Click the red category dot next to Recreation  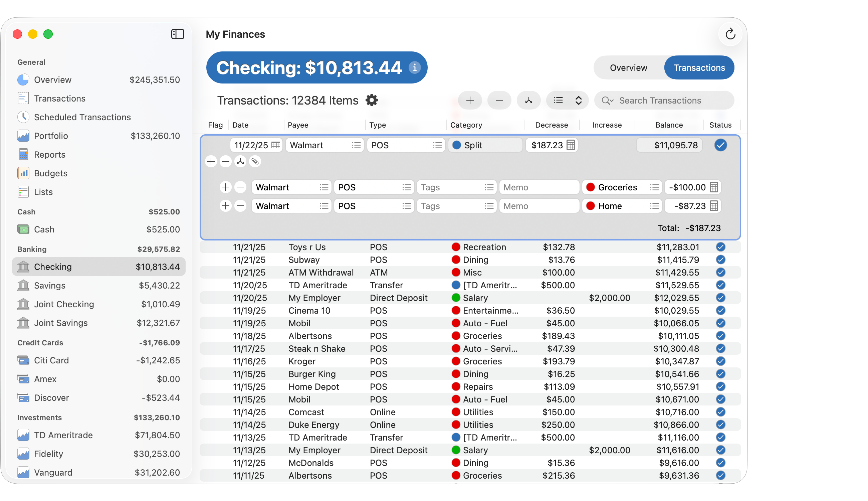point(456,247)
